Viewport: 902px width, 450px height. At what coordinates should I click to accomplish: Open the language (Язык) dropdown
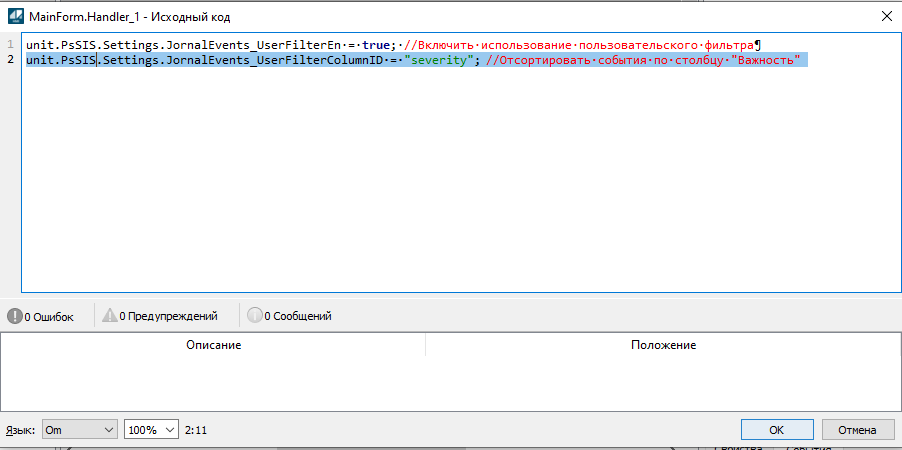79,429
